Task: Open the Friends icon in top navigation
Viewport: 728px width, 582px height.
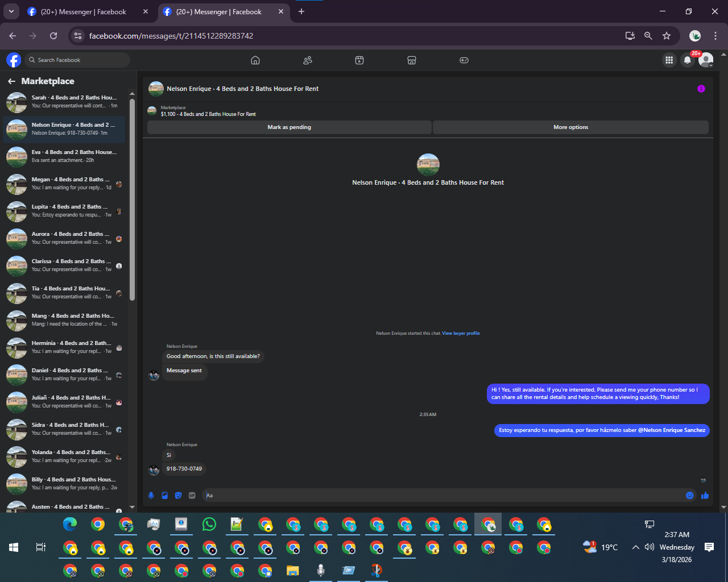Action: click(x=308, y=60)
